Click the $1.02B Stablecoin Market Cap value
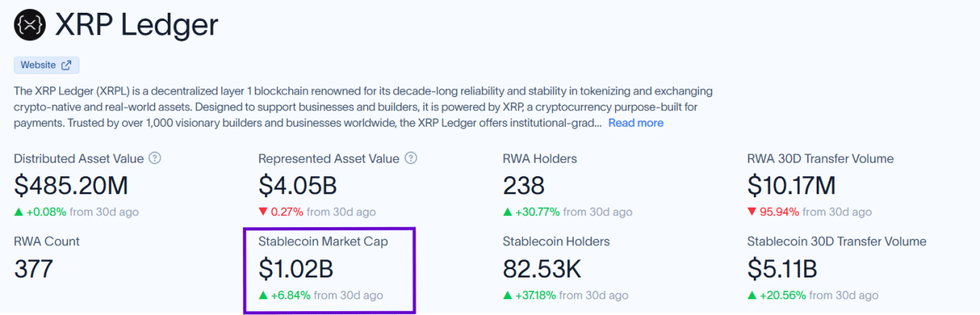Image resolution: width=980 pixels, height=315 pixels. (296, 268)
